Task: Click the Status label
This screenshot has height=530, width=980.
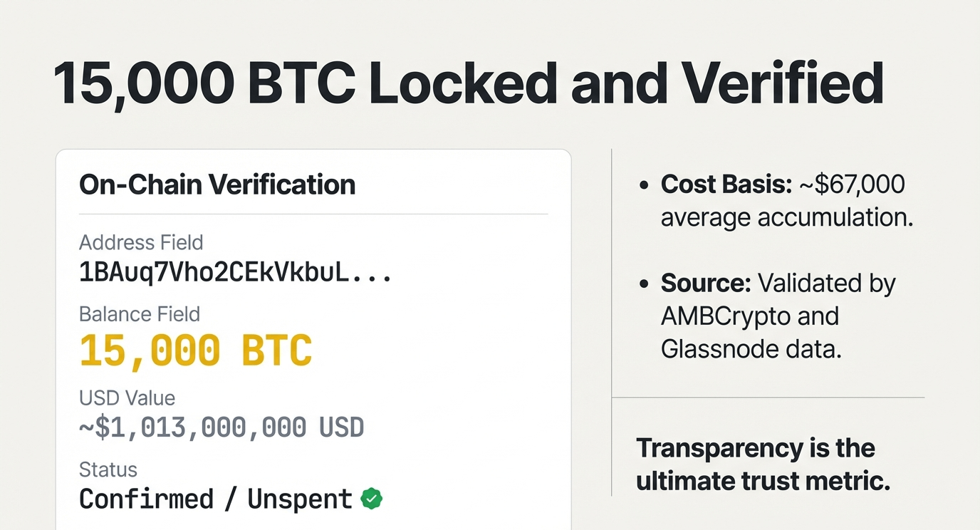Action: pyautogui.click(x=108, y=469)
